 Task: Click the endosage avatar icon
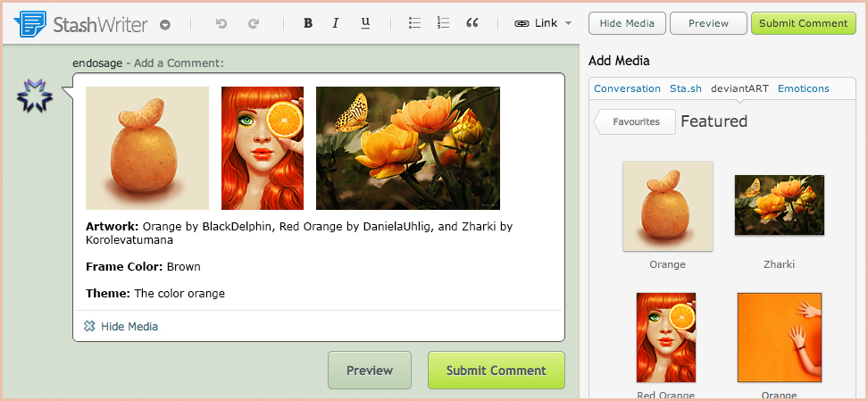[34, 96]
